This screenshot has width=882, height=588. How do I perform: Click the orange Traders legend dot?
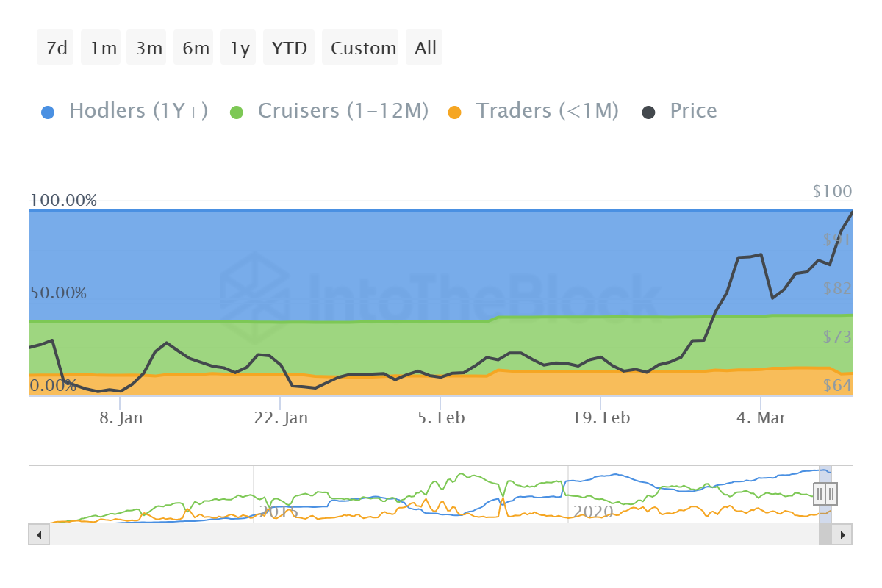(455, 112)
